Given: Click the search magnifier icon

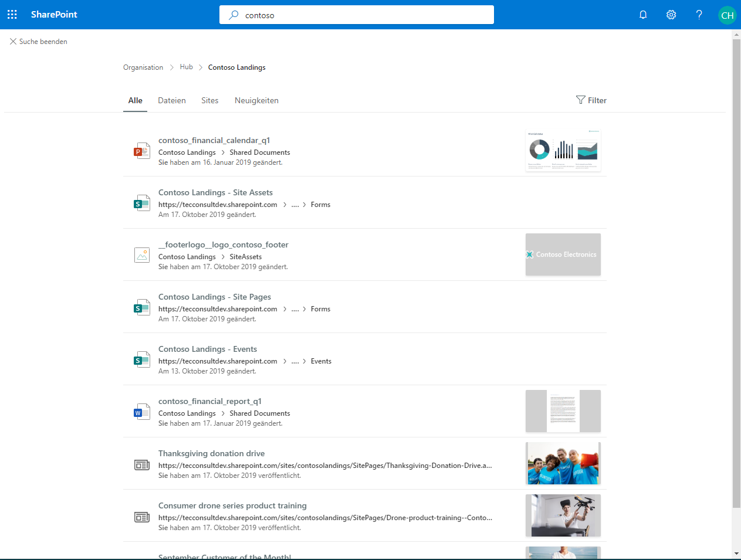Looking at the screenshot, I should [234, 15].
